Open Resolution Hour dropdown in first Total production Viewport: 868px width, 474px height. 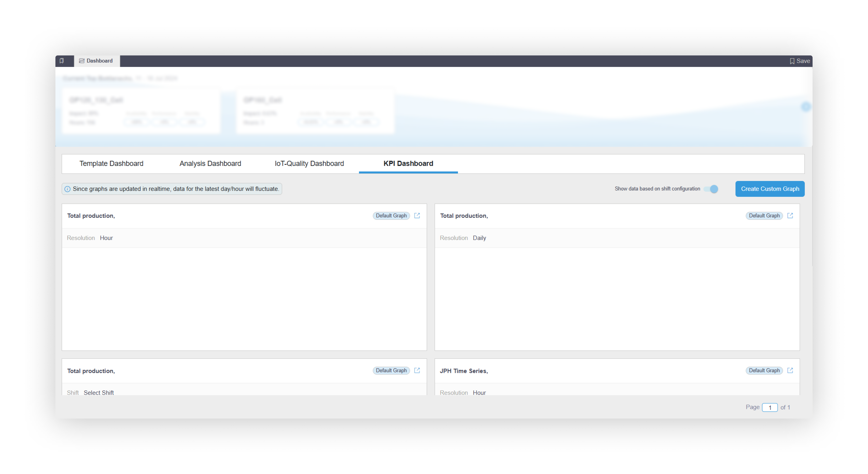pyautogui.click(x=106, y=238)
